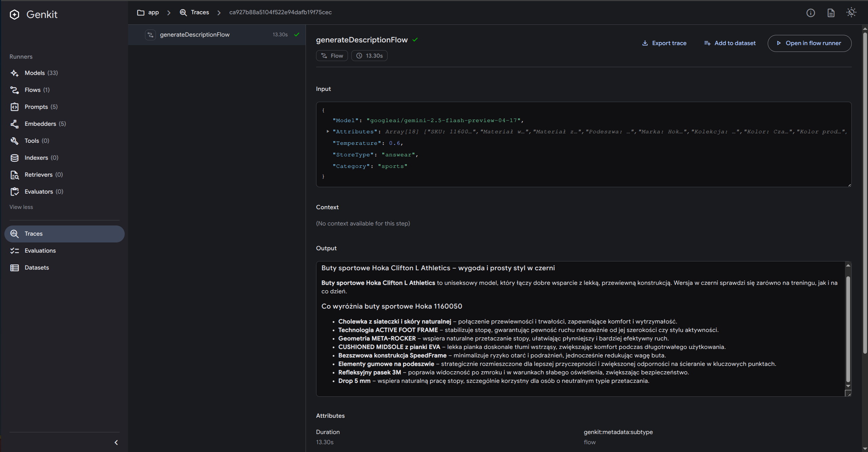Click Export trace button

[x=664, y=43]
